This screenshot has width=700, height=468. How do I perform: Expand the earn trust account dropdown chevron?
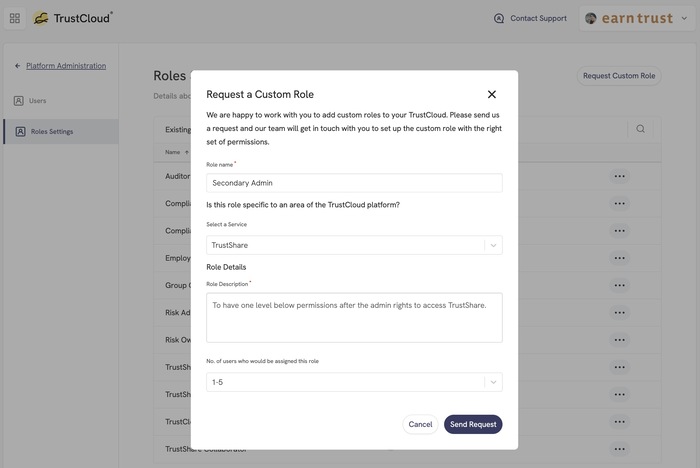pyautogui.click(x=684, y=18)
